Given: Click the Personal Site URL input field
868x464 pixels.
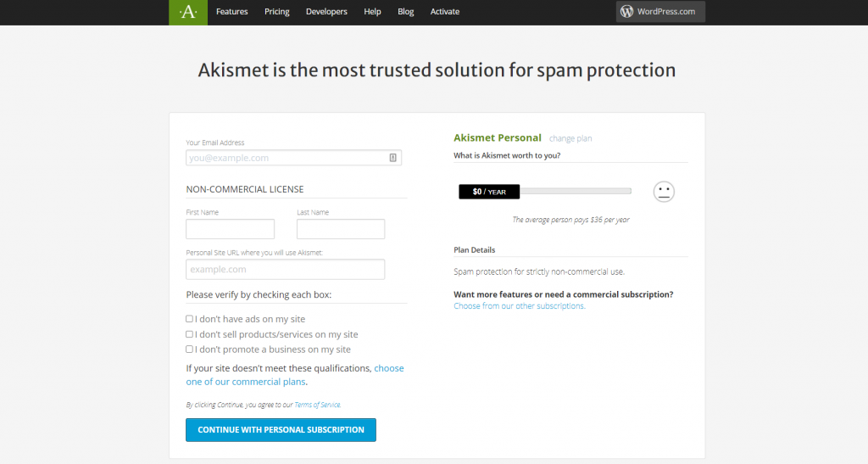Looking at the screenshot, I should 285,269.
